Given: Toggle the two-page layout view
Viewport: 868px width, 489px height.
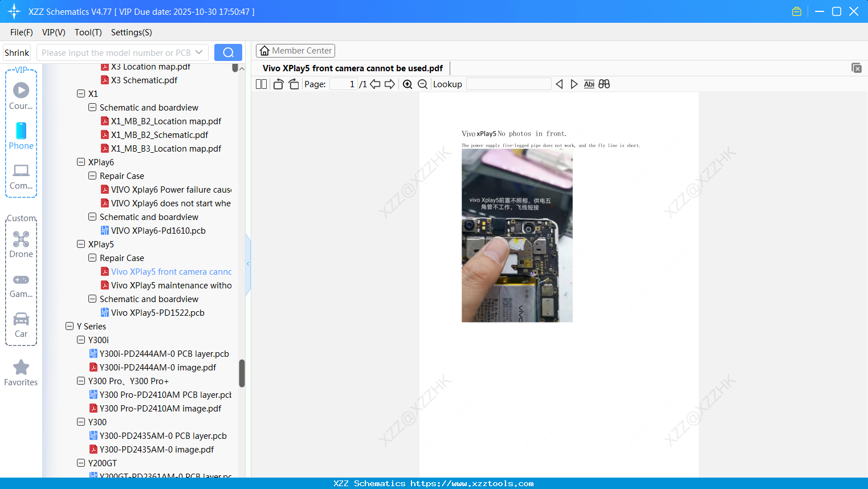Looking at the screenshot, I should coord(260,84).
